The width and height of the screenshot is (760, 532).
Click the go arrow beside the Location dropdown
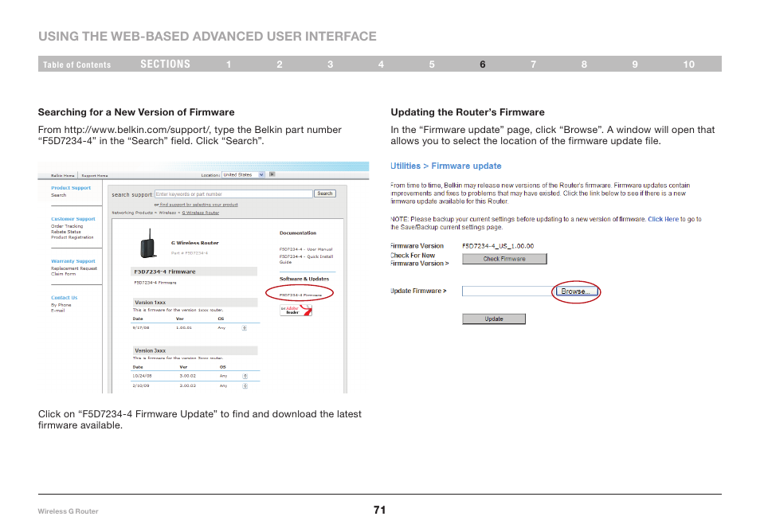[x=272, y=174]
